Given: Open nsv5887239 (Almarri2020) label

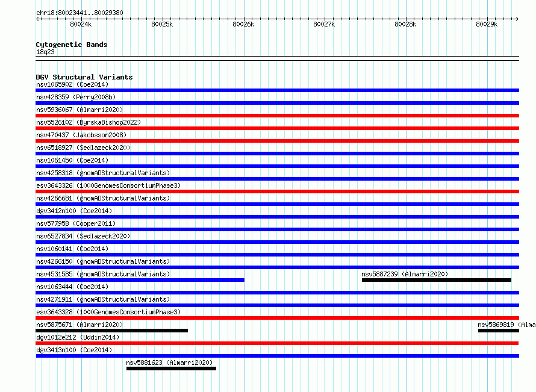Looking at the screenshot, I should click(405, 274).
